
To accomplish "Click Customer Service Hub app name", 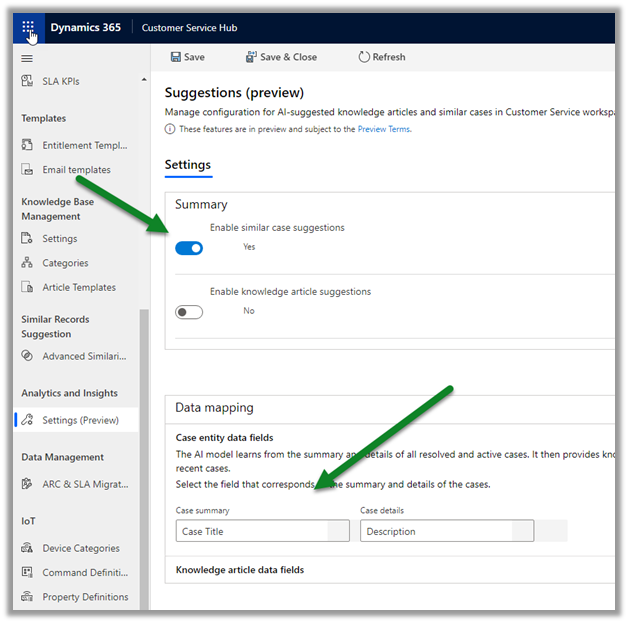I will (189, 28).
